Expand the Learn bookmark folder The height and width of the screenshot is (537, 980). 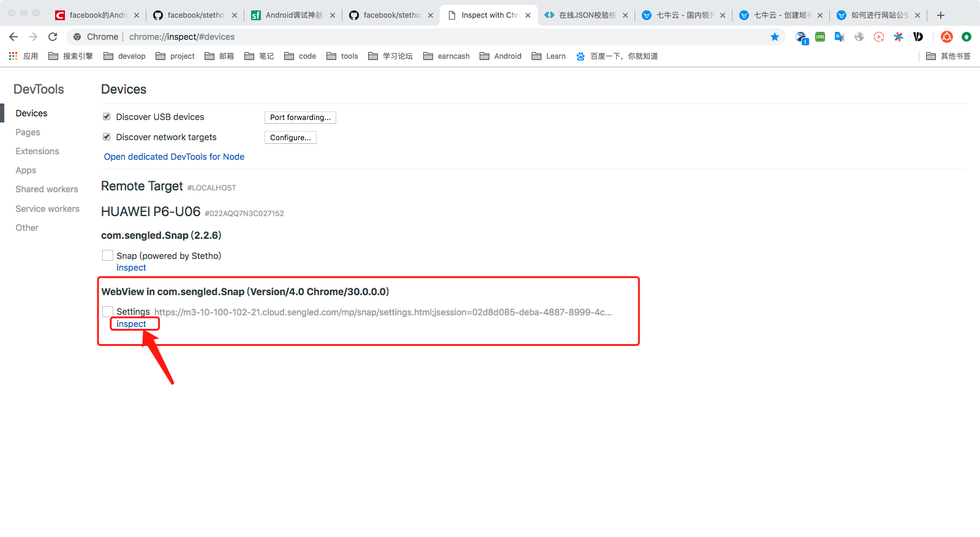pyautogui.click(x=549, y=56)
